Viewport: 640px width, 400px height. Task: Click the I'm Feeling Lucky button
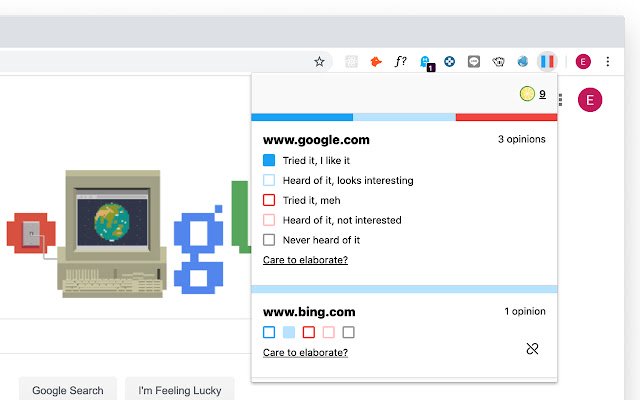point(180,390)
